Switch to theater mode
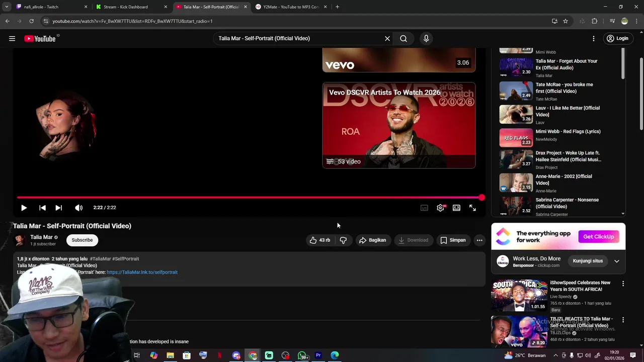Screen dimensions: 644x362 click(456, 208)
